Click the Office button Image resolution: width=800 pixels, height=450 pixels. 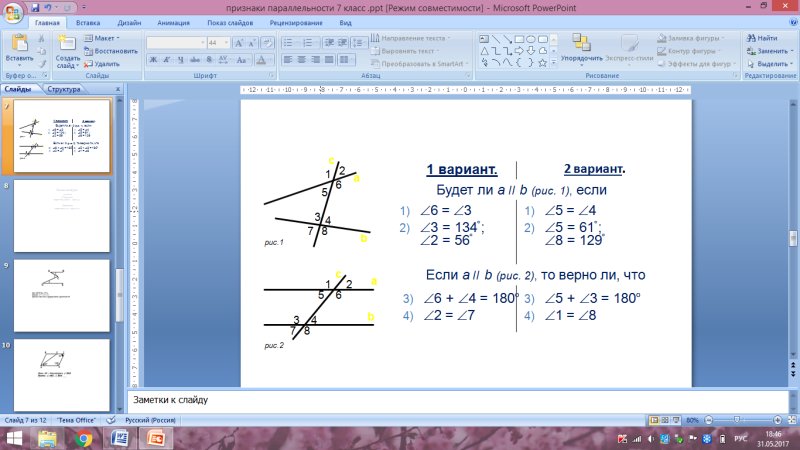tap(13, 11)
